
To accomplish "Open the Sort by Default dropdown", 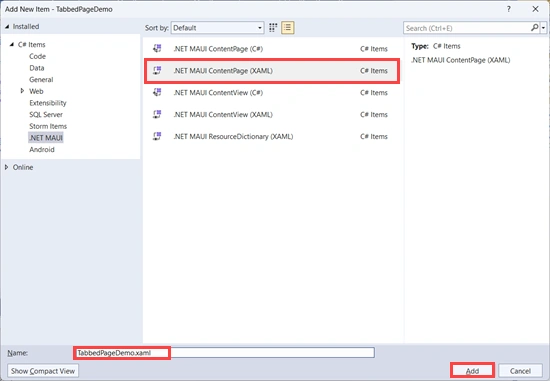I will [x=217, y=28].
